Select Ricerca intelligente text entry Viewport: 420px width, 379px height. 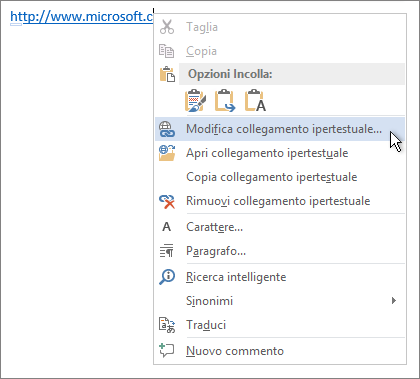tap(236, 277)
